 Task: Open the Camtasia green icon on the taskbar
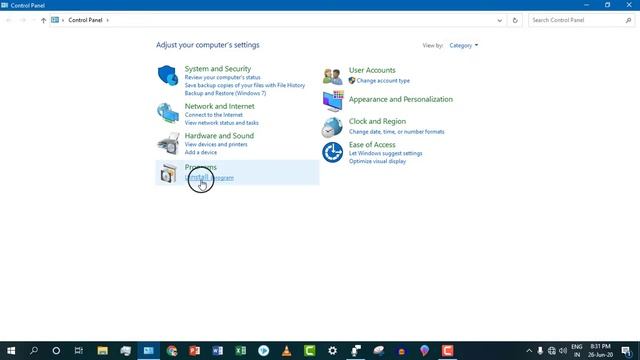[310, 351]
